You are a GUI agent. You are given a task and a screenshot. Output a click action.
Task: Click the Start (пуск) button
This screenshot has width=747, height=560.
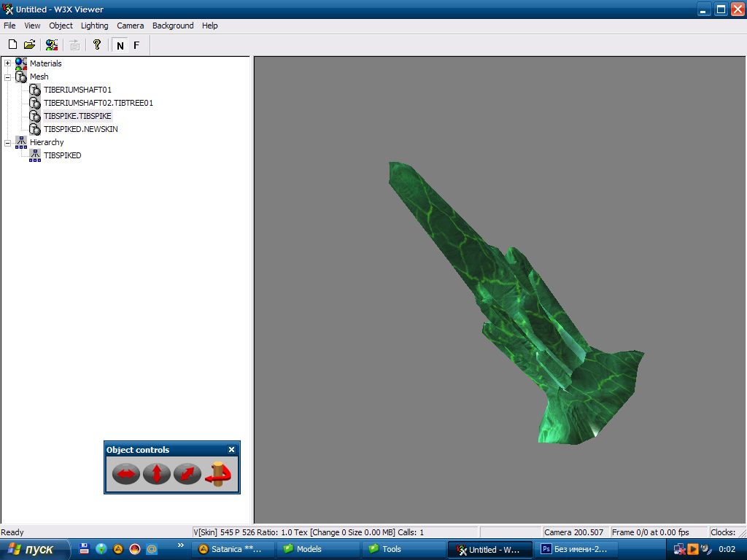coord(34,550)
